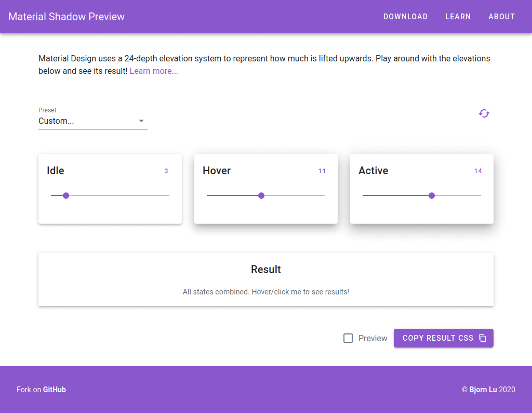The height and width of the screenshot is (413, 532).
Task: Click the Preset dropdown arrow
Action: click(141, 121)
